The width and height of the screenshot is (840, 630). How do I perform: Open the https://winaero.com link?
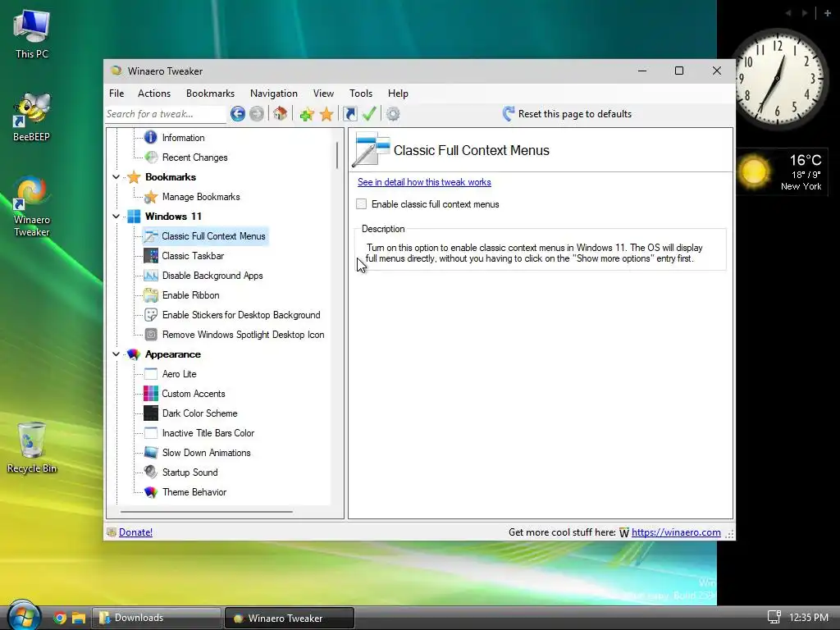676,532
